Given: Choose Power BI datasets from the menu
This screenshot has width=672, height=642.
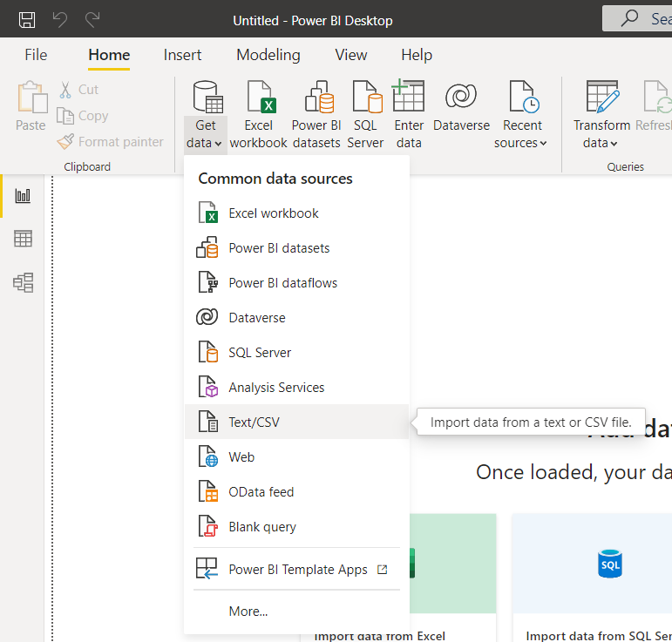Looking at the screenshot, I should coord(296,248).
